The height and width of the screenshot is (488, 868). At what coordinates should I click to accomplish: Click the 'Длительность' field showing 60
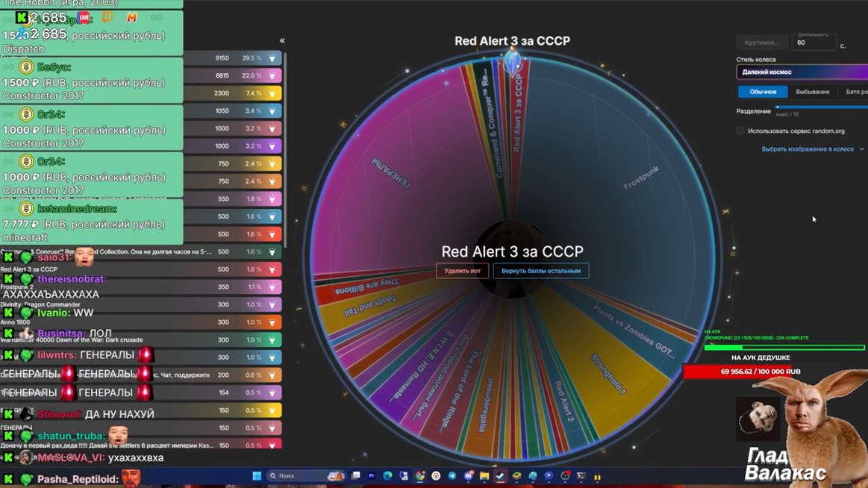(x=813, y=42)
